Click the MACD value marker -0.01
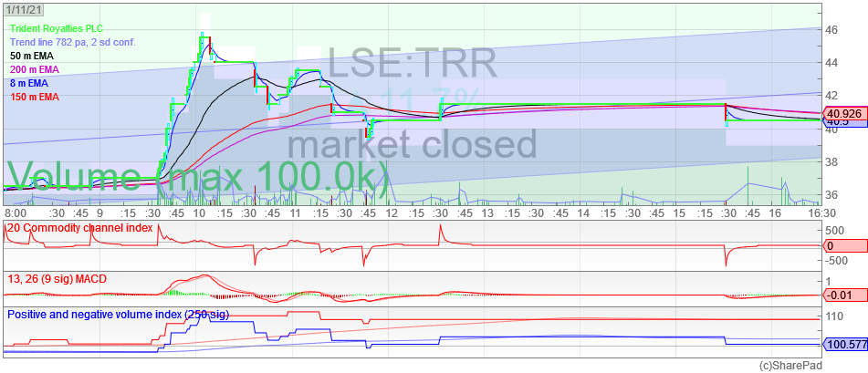This screenshot has width=868, height=373. tap(845, 296)
